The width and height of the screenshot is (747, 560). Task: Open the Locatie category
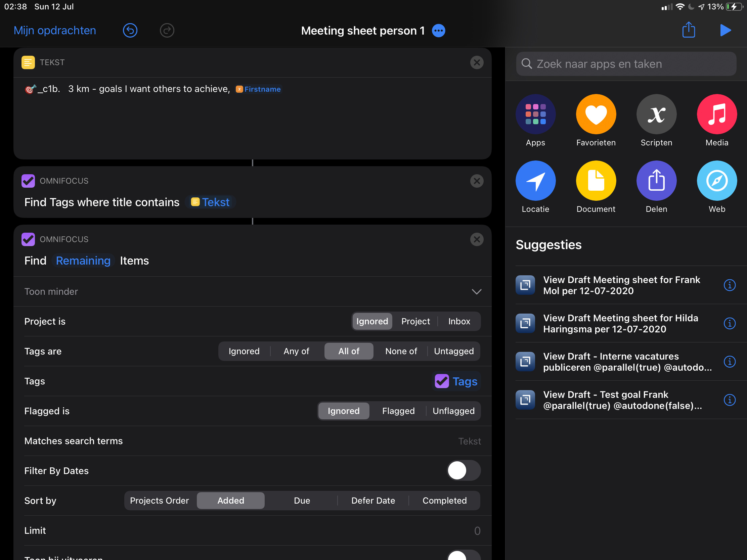tap(535, 187)
